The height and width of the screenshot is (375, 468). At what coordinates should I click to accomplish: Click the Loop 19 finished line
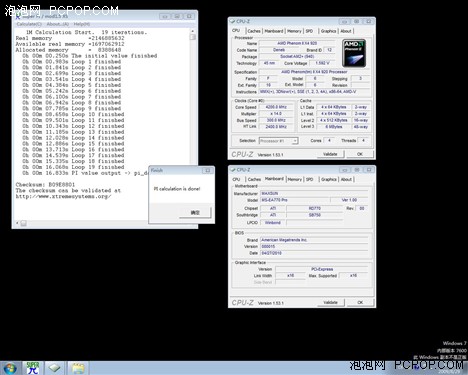tap(73, 167)
